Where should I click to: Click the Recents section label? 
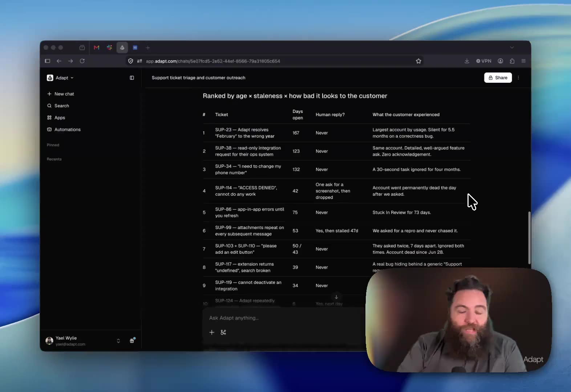click(x=54, y=159)
